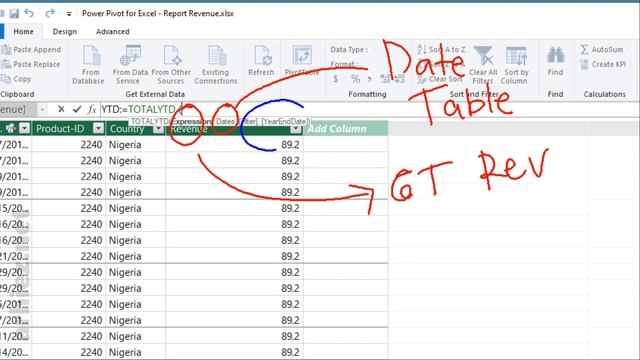Viewport: 640px width, 360px height.
Task: Select first row Revenue value 89.2
Action: pyautogui.click(x=235, y=144)
